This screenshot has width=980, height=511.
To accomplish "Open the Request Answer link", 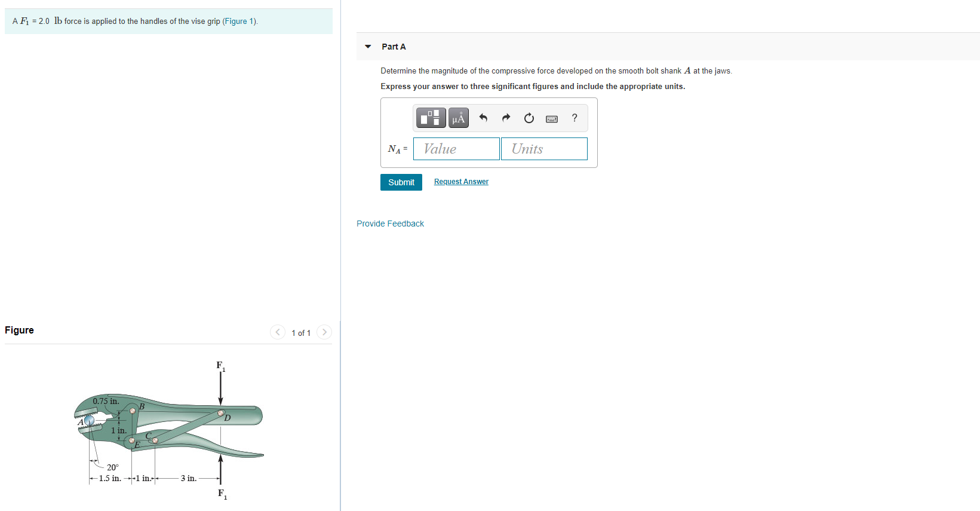I will (461, 182).
